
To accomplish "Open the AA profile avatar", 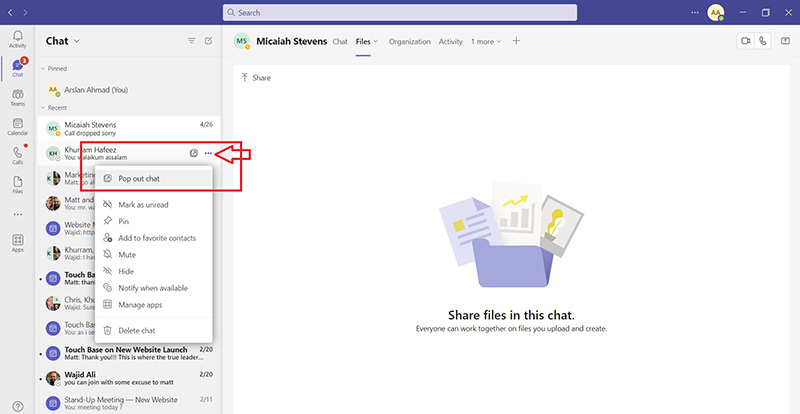I will pyautogui.click(x=716, y=12).
